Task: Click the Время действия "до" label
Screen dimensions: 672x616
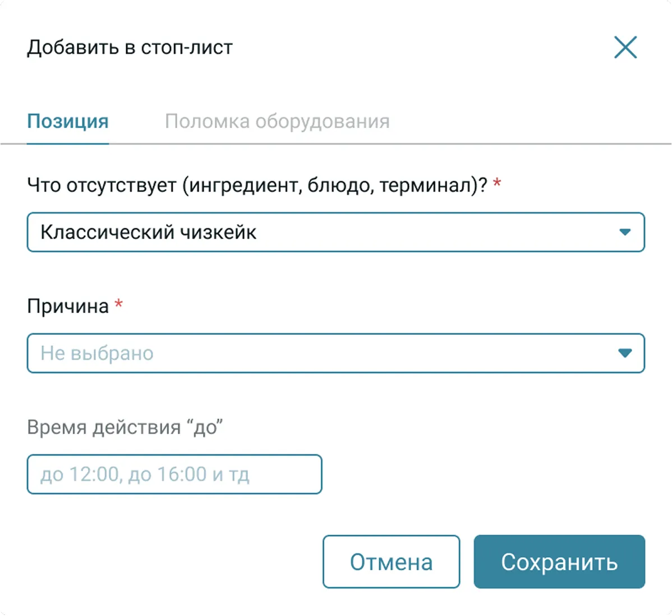Action: (125, 427)
